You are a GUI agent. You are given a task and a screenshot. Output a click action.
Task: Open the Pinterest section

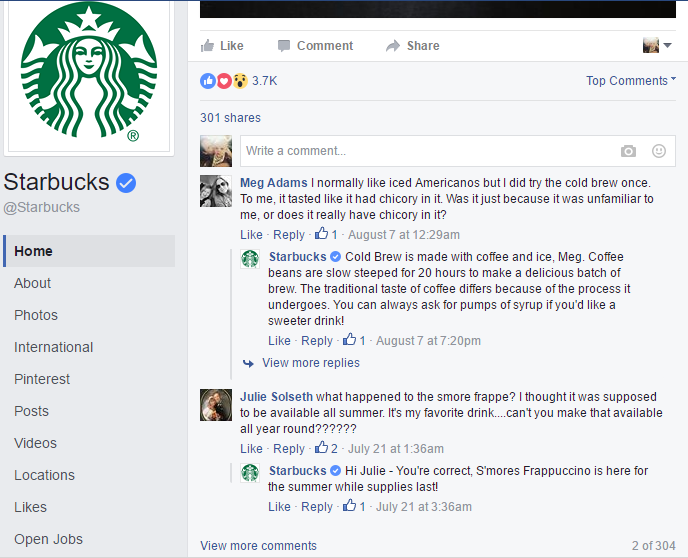[x=42, y=379]
